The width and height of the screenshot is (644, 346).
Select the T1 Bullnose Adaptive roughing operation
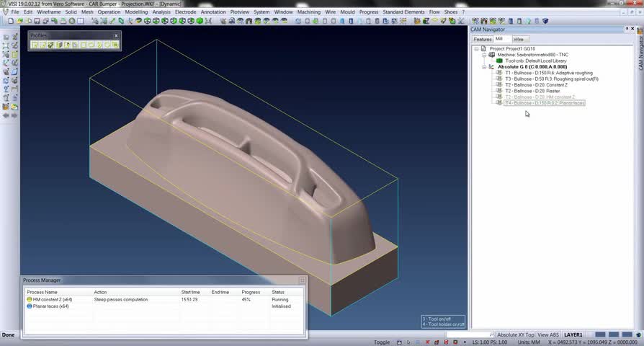pyautogui.click(x=549, y=73)
